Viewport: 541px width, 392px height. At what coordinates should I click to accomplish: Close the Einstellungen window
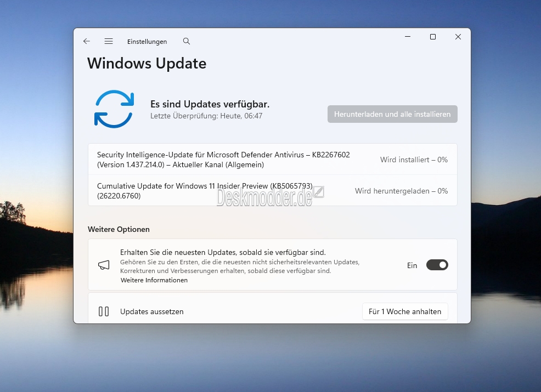(458, 37)
